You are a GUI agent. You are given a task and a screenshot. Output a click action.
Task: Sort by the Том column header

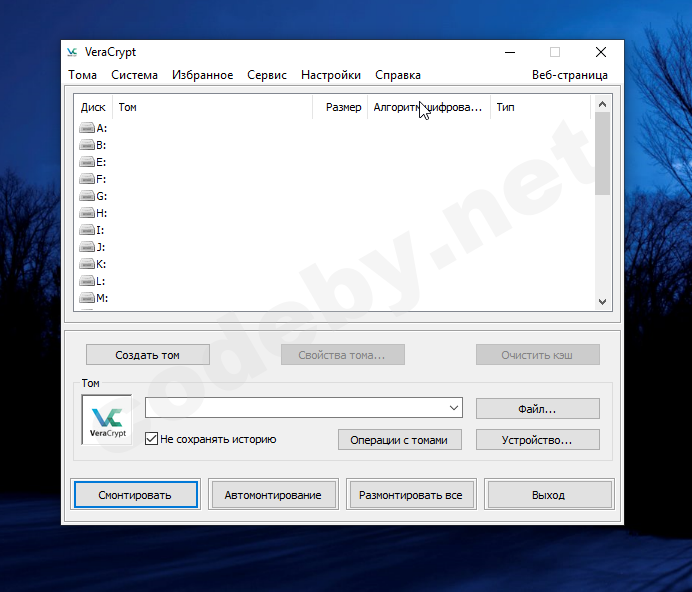[x=212, y=107]
